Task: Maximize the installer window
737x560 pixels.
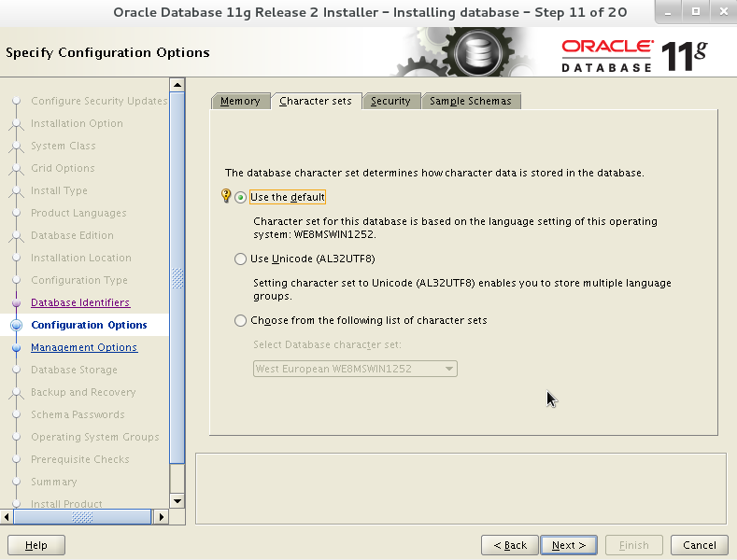Action: point(696,12)
